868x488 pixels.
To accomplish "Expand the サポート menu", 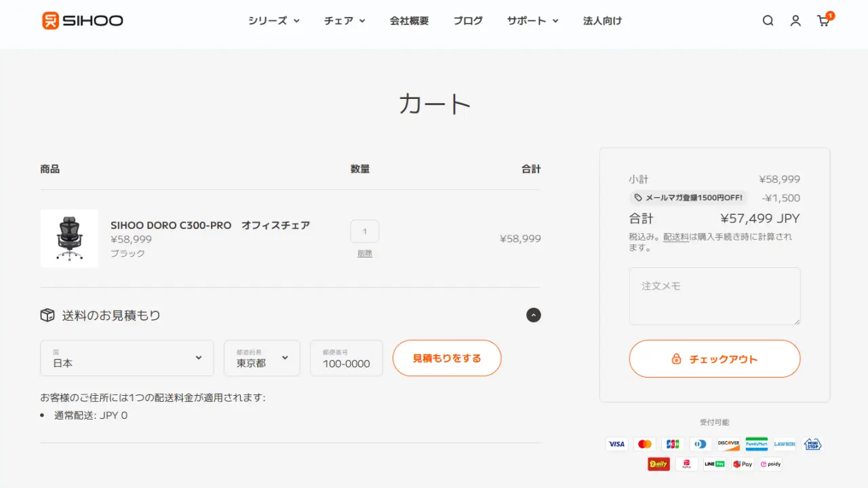I will pos(533,20).
